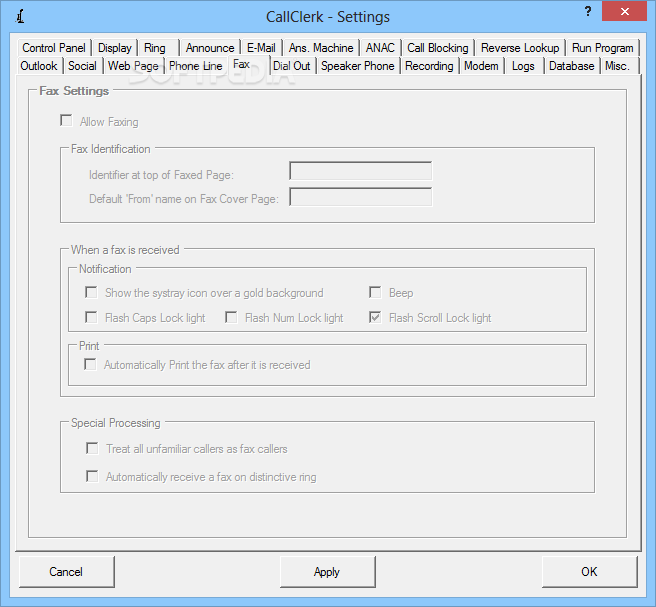
Task: Toggle Flash Caps Lock light checkbox
Action: (91, 317)
